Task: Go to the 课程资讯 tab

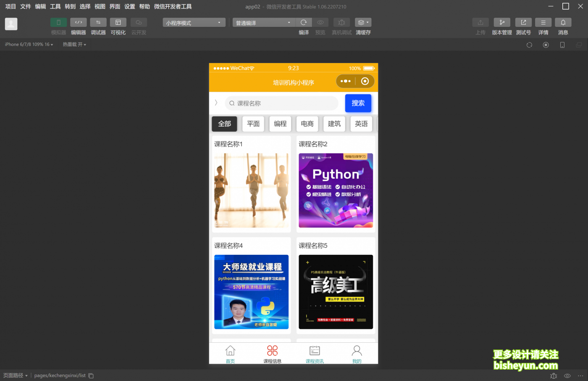Action: tap(315, 354)
